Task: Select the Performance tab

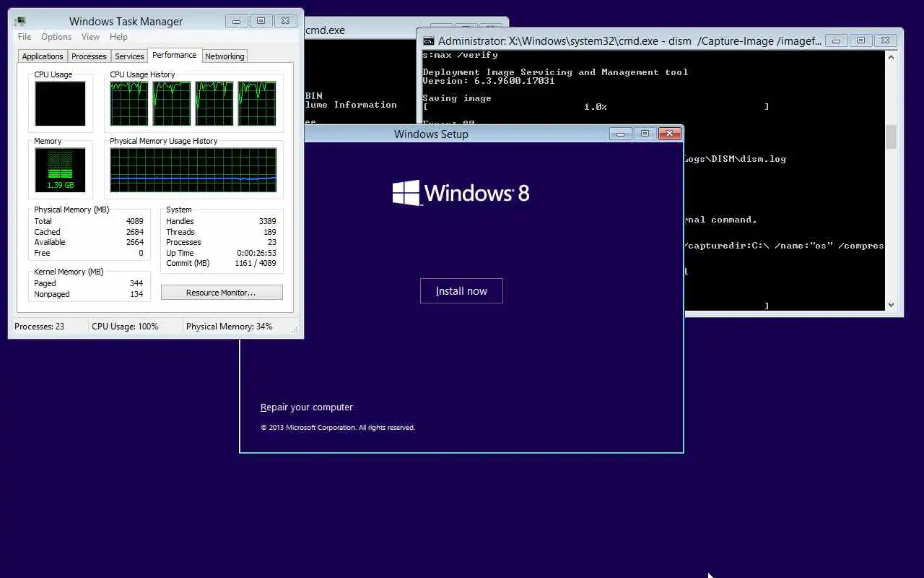Action: tap(174, 55)
